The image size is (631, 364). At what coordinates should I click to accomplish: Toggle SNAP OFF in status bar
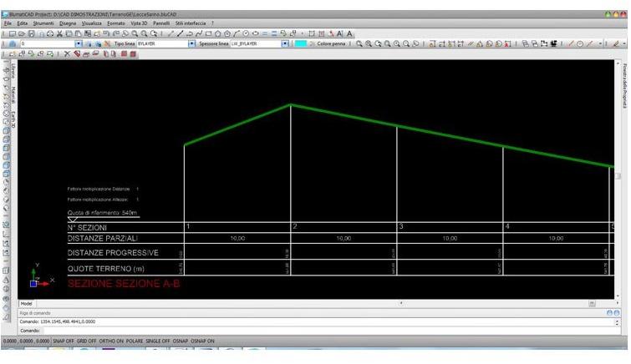[63, 341]
